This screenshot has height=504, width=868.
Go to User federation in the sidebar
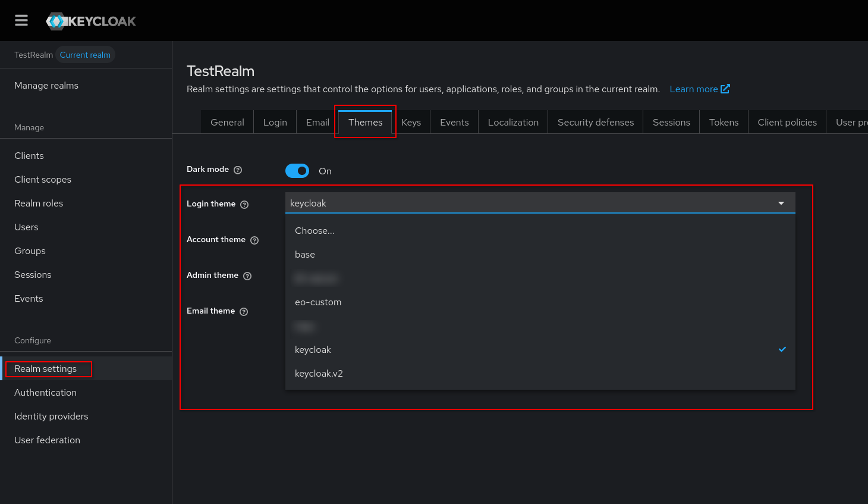(x=86, y=440)
